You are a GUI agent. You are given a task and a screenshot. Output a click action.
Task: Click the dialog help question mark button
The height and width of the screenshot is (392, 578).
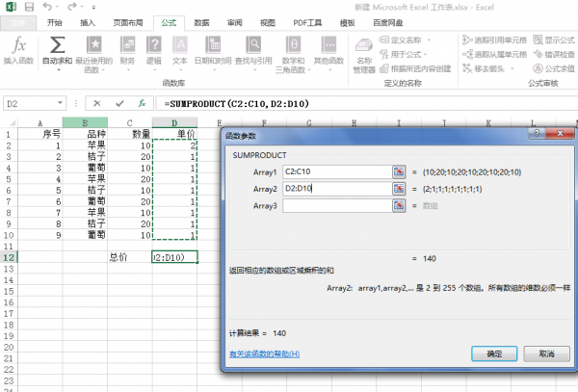point(537,133)
